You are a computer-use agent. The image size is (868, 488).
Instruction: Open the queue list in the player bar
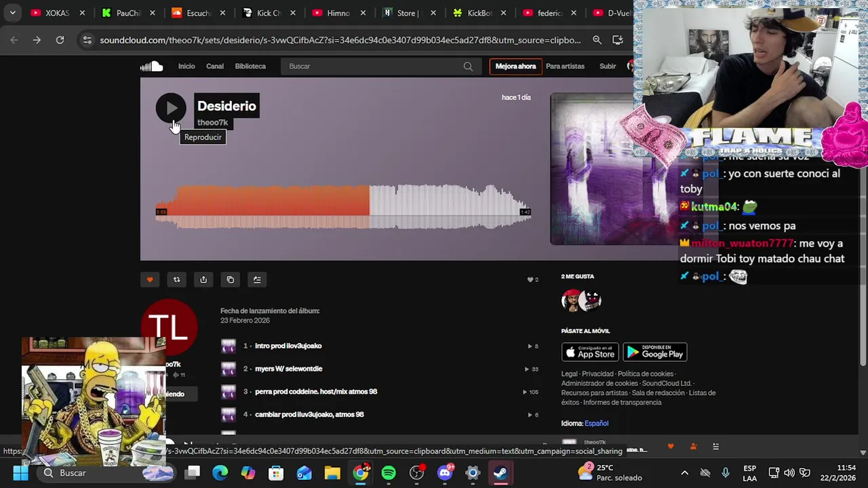(715, 446)
